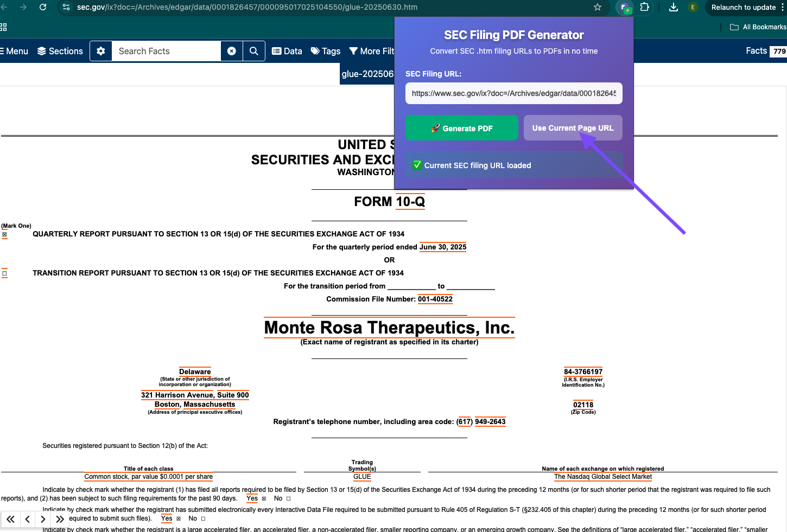Click the June 30, 2025 period fact
Viewport: 787px width, 532px height.
[x=443, y=247]
